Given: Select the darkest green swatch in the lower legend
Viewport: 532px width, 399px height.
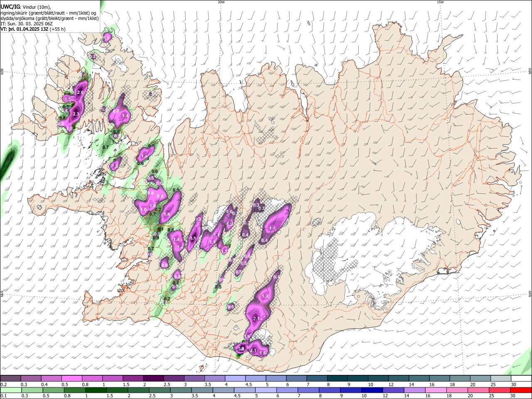Looking at the screenshot, I should (95, 390).
